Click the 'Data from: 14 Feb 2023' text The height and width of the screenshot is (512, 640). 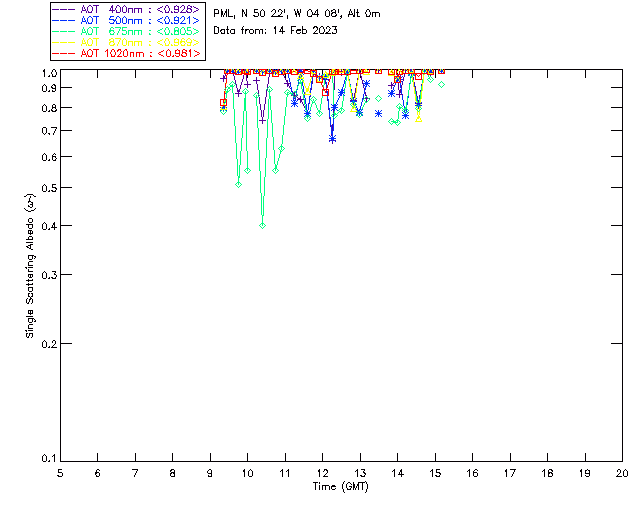(276, 31)
